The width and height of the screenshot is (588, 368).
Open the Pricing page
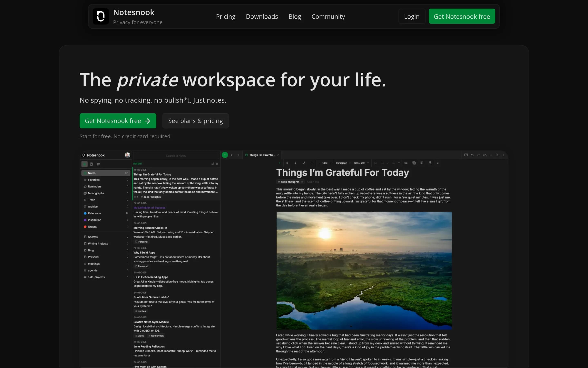point(225,17)
